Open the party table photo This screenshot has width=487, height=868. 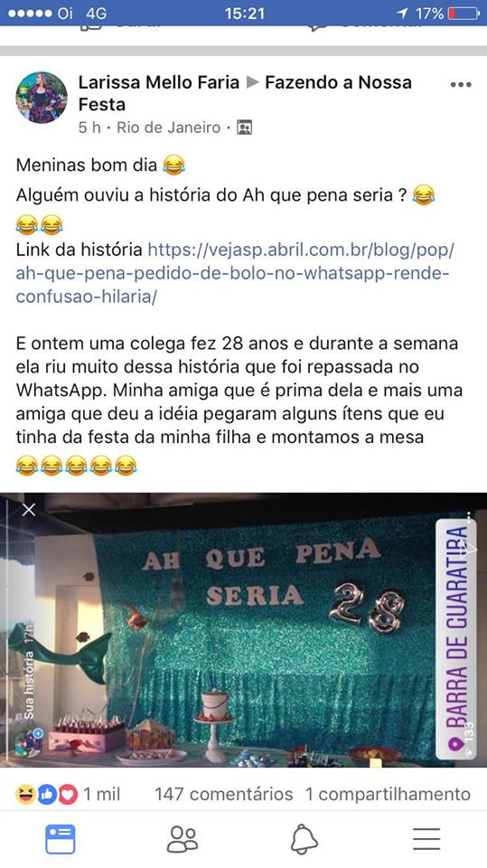244,630
